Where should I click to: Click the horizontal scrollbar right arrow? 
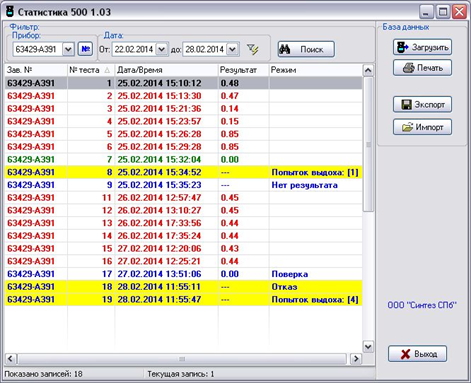tap(356, 359)
